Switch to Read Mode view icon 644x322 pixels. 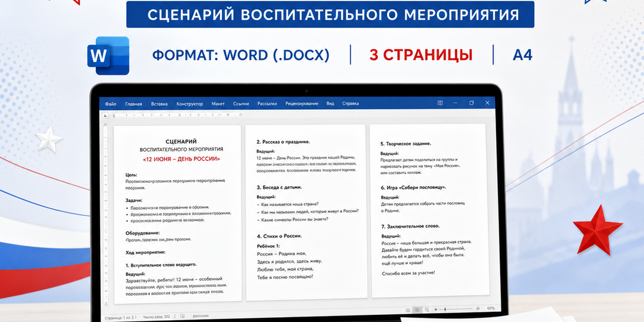point(408,309)
